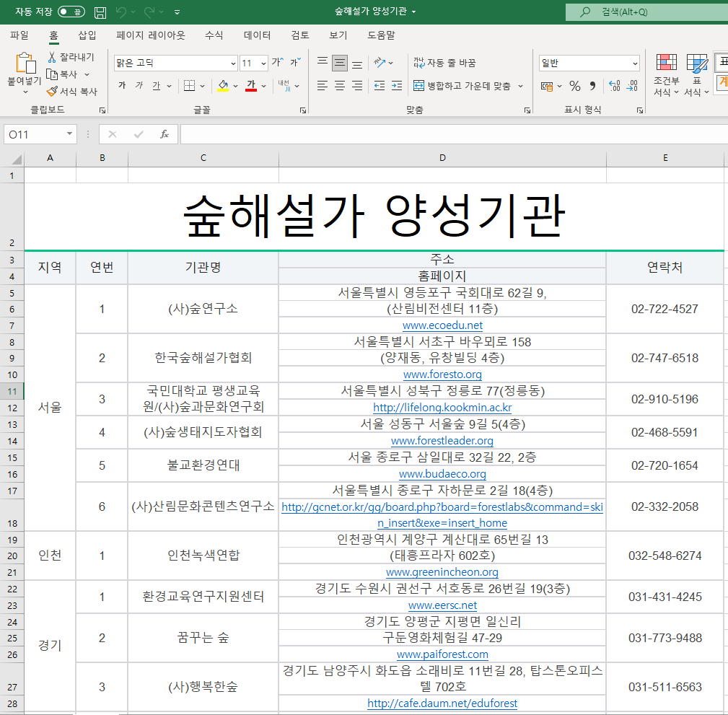Image resolution: width=728 pixels, height=715 pixels.
Task: Click the increase font size icon
Action: point(278,62)
